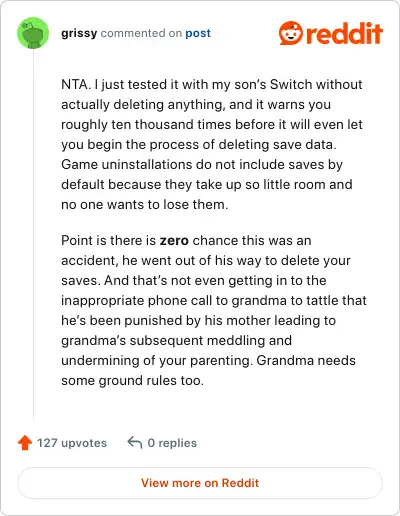Click the orange upvote arrow
The height and width of the screenshot is (516, 400).
[x=25, y=443]
